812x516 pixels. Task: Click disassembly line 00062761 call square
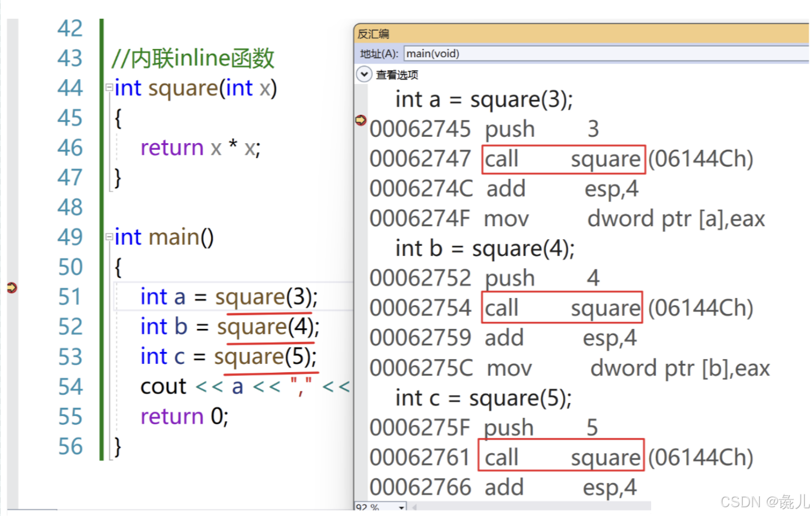click(561, 457)
